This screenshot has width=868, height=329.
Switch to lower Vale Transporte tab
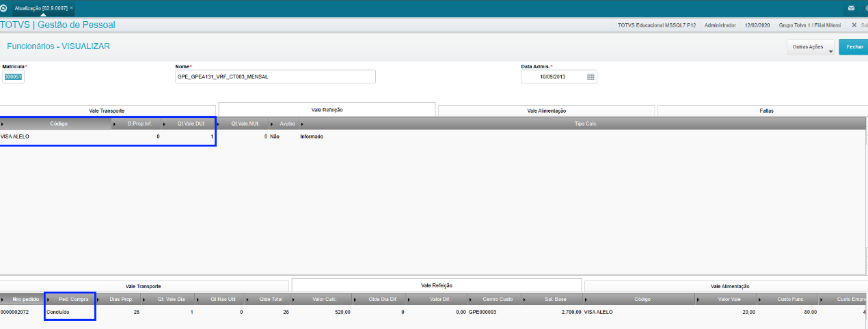pos(144,286)
